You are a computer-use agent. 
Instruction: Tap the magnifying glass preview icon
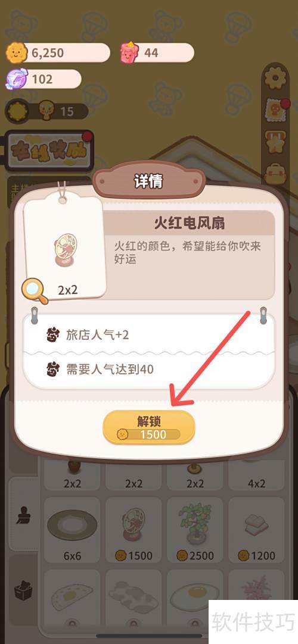[35, 291]
